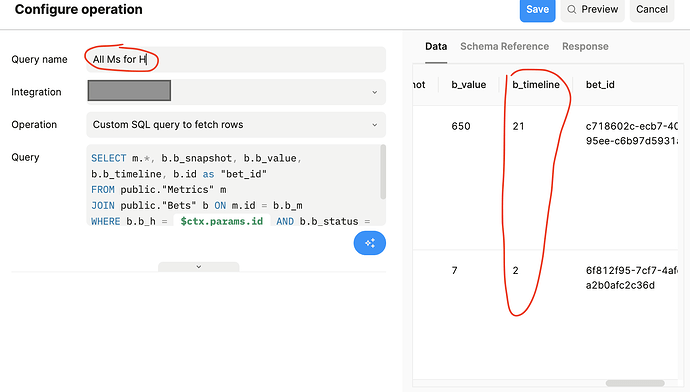
Task: Select the b_timeline cell showing 2
Action: (x=515, y=271)
